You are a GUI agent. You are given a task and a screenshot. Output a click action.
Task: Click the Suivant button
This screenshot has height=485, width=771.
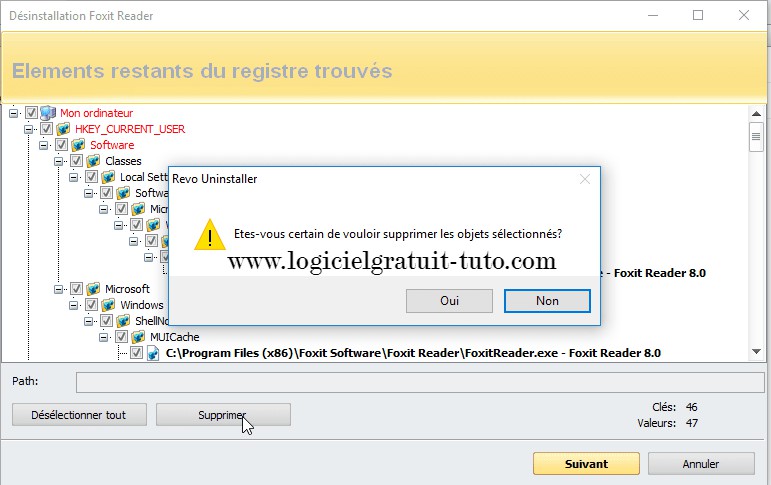pyautogui.click(x=586, y=463)
